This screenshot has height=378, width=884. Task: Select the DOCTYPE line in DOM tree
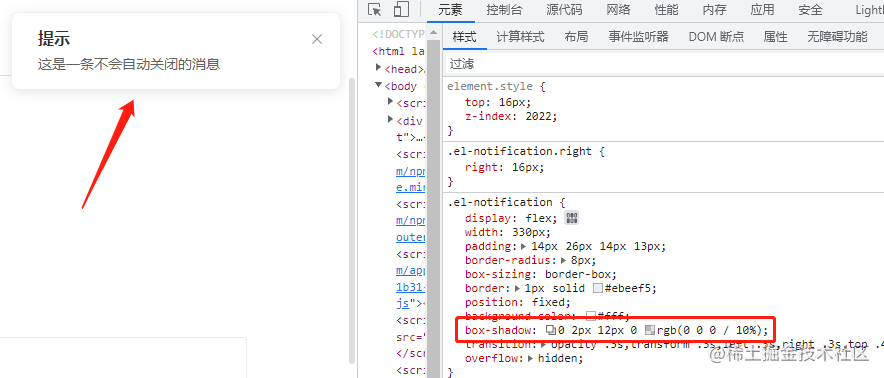tap(398, 34)
